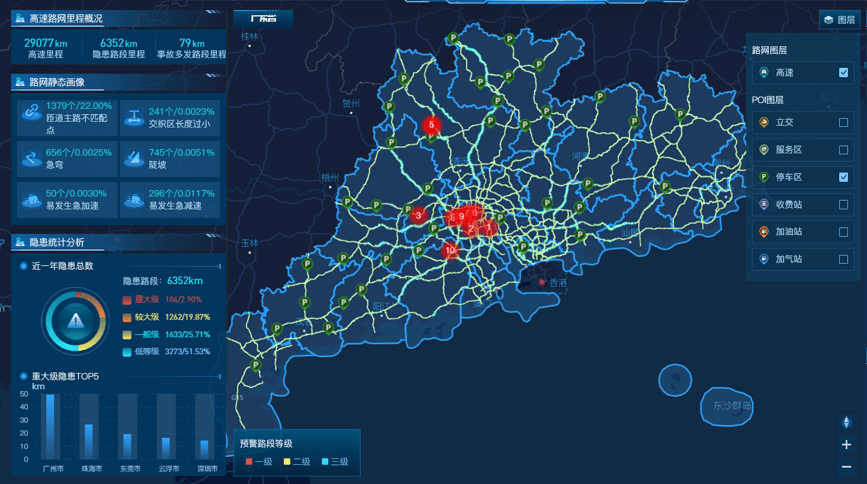Uncheck the 高速 highway layer checkbox
This screenshot has width=867, height=484.
click(x=843, y=73)
